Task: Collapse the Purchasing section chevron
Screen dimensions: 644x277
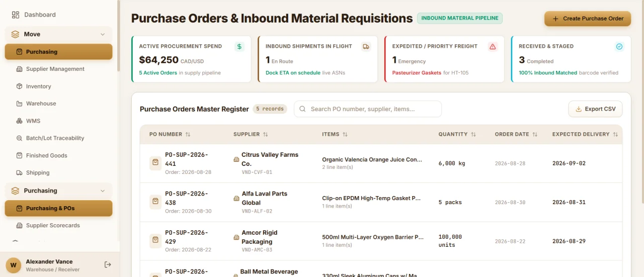Action: [103, 191]
